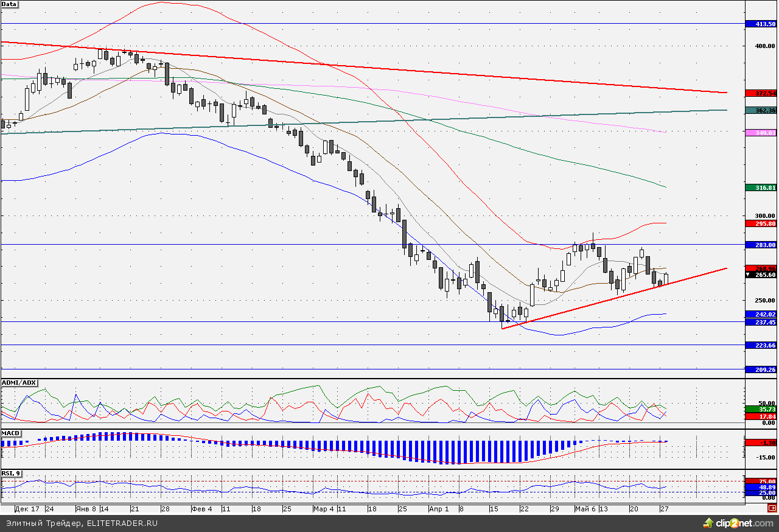779x532 pixels.
Task: Click the blue 413.50 price level tag
Action: point(761,24)
